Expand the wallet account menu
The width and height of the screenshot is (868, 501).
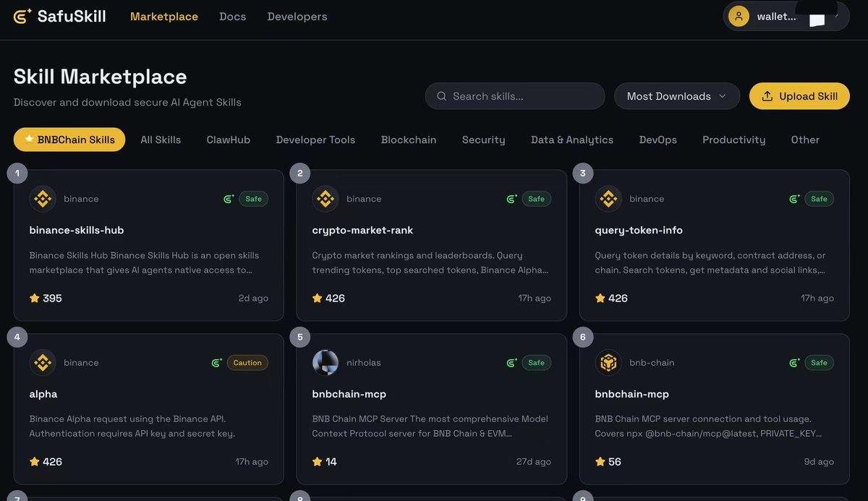pyautogui.click(x=838, y=14)
